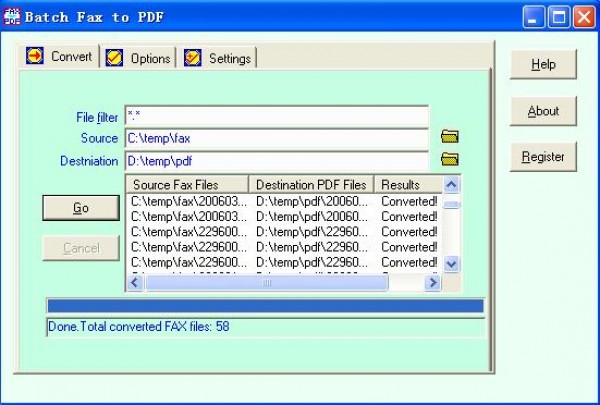Click the Source path field
600x405 pixels.
276,139
